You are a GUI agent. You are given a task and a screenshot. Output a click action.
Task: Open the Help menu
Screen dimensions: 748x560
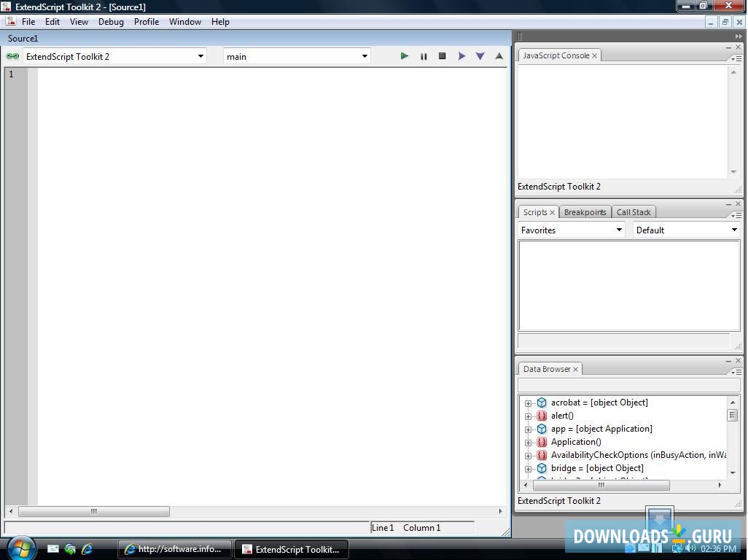[x=220, y=21]
